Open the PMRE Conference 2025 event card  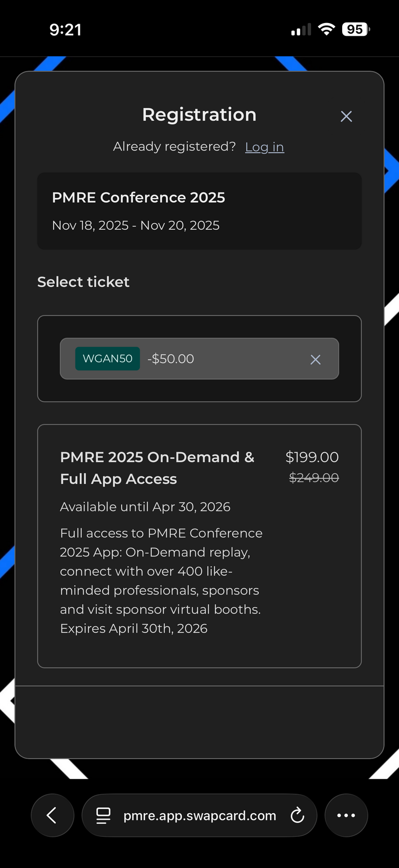[199, 211]
